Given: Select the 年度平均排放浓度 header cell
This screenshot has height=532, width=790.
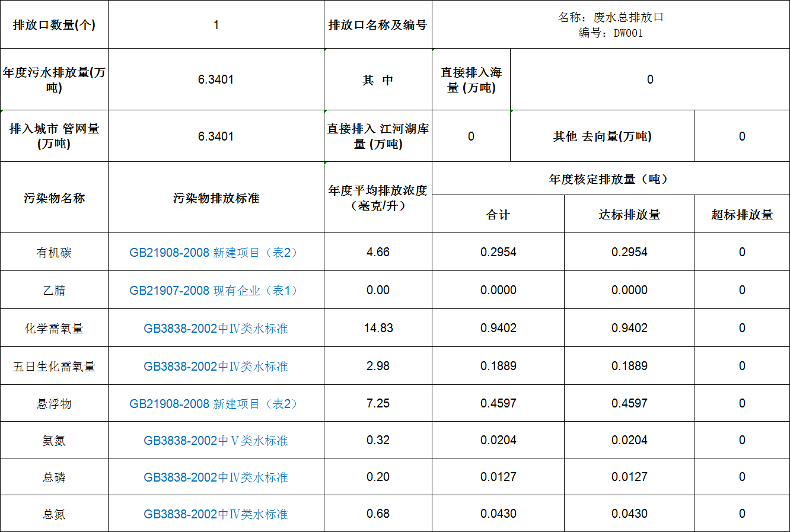Looking at the screenshot, I should 378,198.
